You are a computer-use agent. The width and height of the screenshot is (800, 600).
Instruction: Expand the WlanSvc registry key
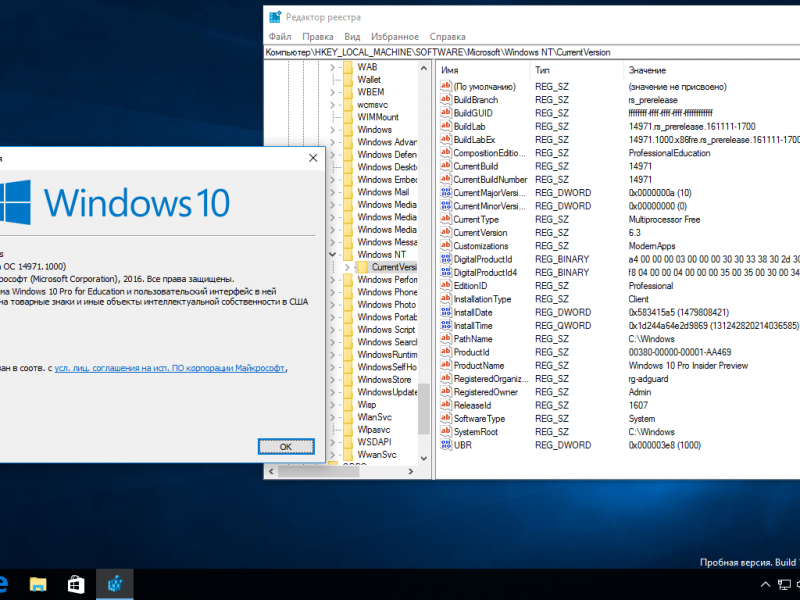pyautogui.click(x=333, y=417)
